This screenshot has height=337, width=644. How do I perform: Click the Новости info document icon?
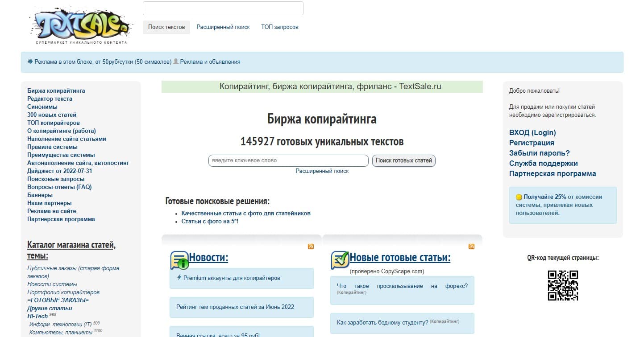[180, 260]
